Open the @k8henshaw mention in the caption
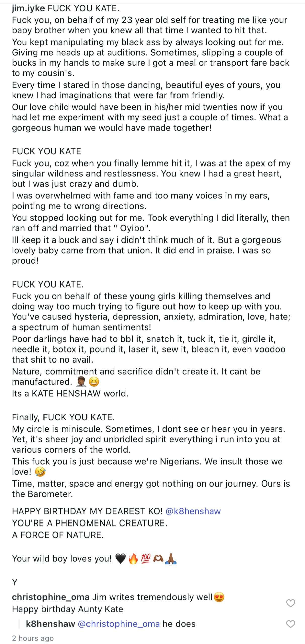This screenshot has height=644, width=305. [x=193, y=511]
